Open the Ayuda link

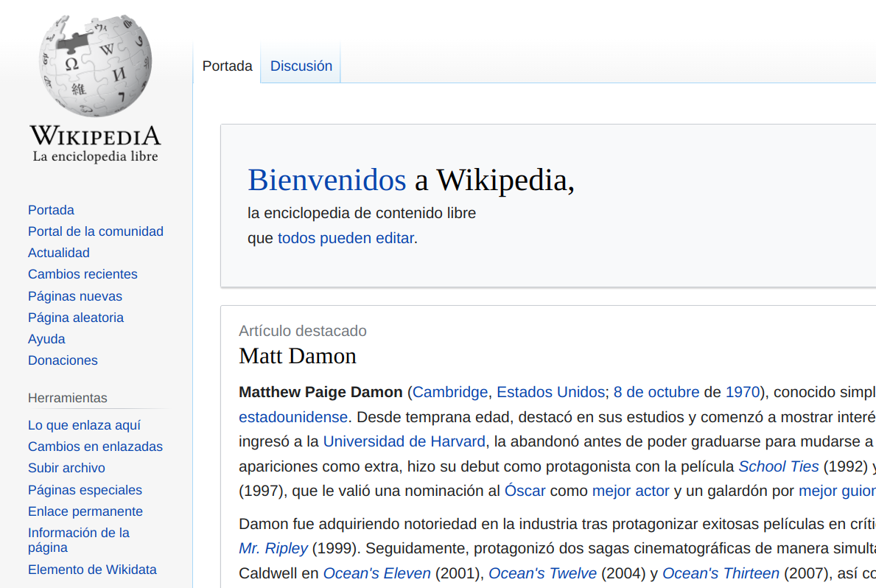[x=46, y=339]
